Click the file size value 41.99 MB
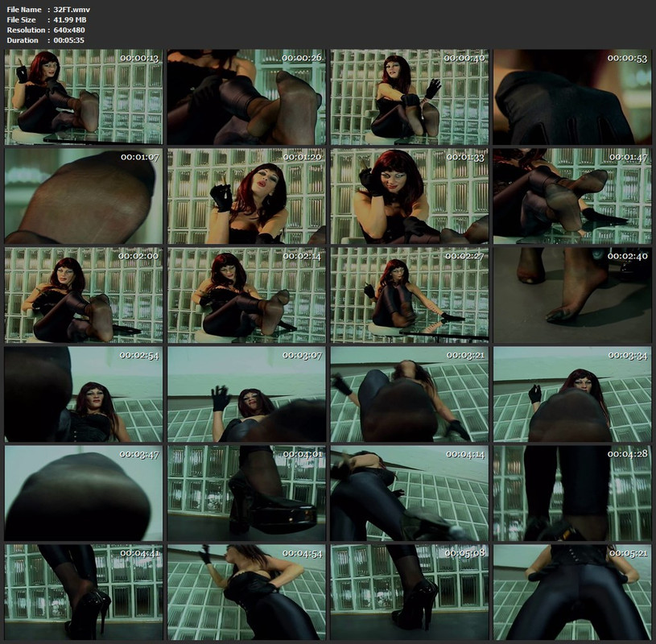Screen dimensions: 656x644 pyautogui.click(x=70, y=19)
